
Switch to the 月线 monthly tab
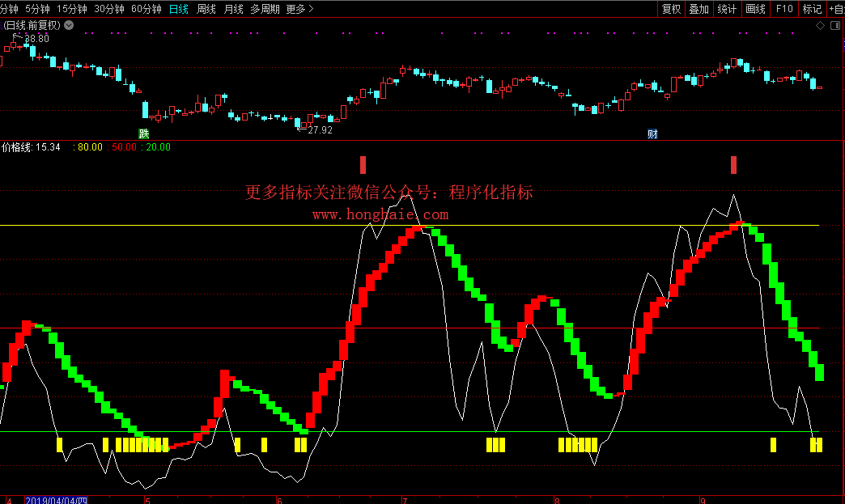(x=233, y=9)
